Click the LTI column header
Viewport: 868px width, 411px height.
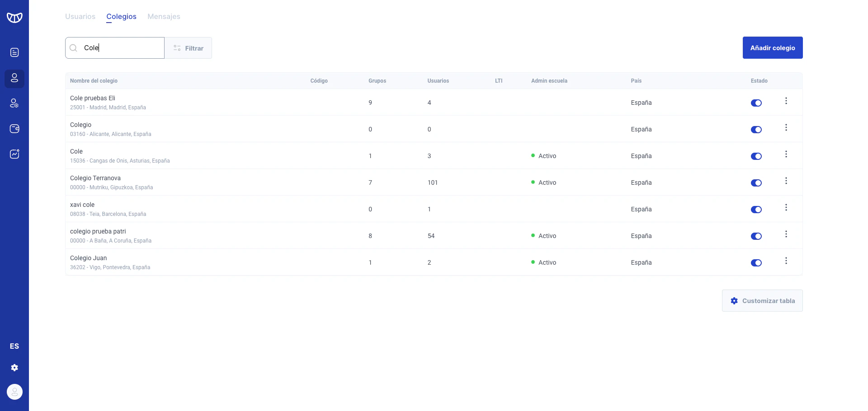coord(499,81)
